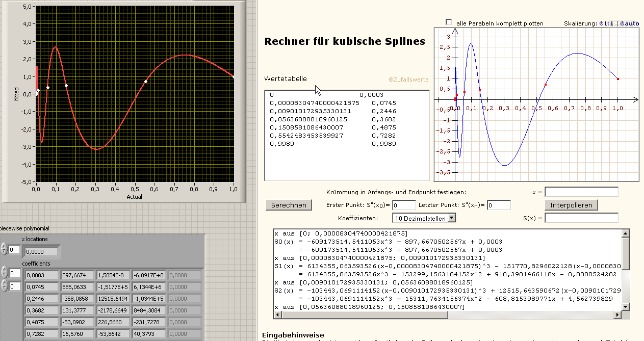Click the coefficients column index stepper
The height and width of the screenshot is (341, 644).
pos(4,286)
